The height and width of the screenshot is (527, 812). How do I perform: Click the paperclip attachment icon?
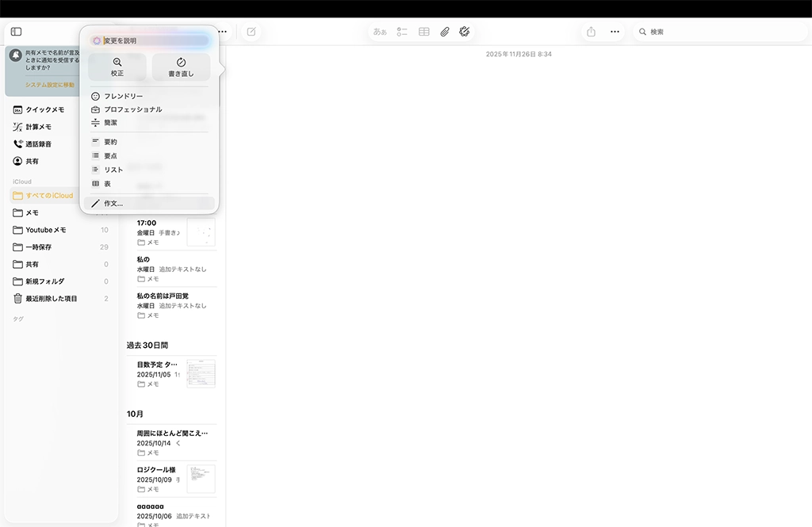pyautogui.click(x=445, y=32)
